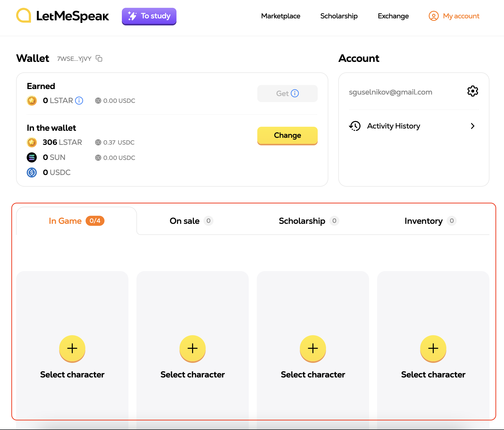504x430 pixels.
Task: Click the purple To study button
Action: tap(149, 16)
